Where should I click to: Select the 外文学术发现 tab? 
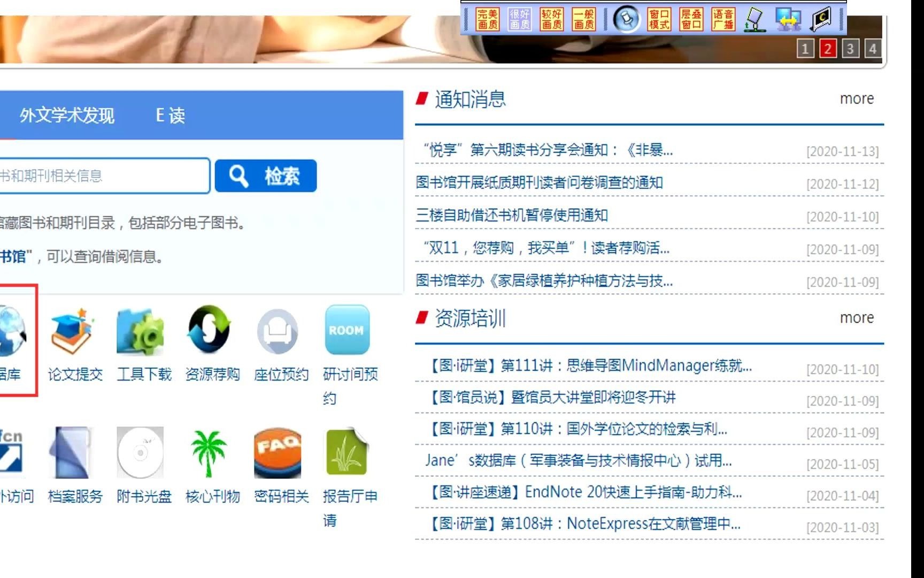(66, 115)
